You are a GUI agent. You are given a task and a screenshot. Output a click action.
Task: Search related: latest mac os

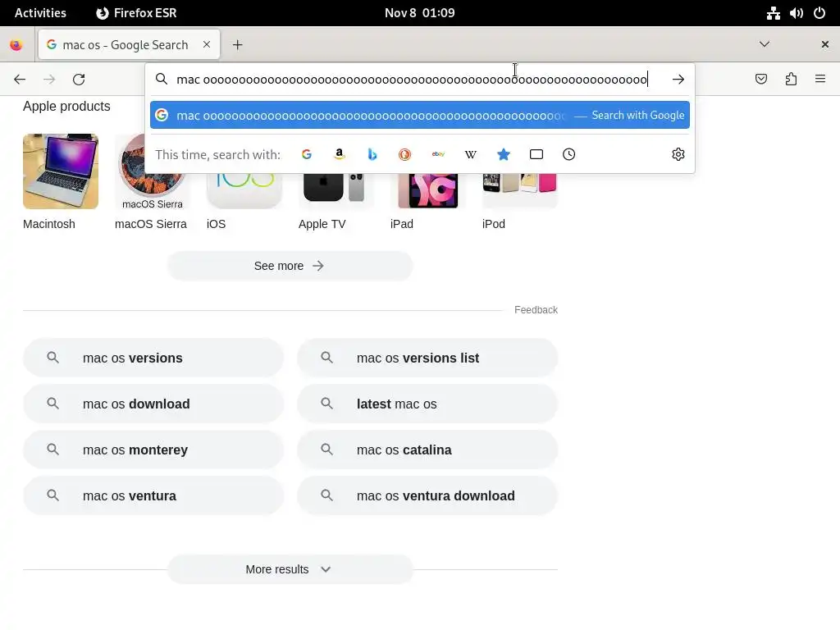(427, 404)
